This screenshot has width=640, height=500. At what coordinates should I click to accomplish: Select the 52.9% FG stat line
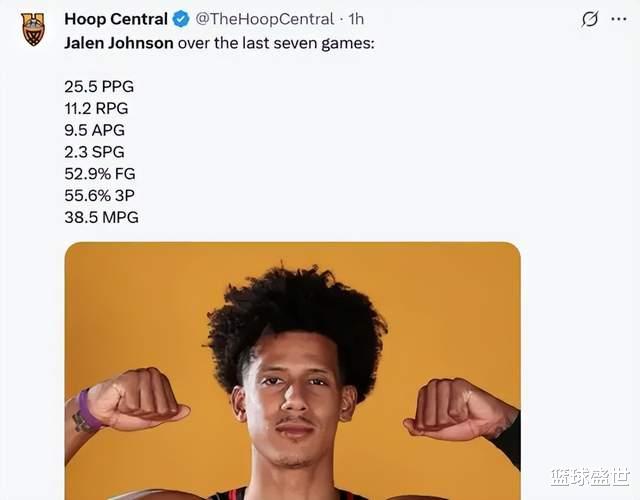(x=99, y=174)
